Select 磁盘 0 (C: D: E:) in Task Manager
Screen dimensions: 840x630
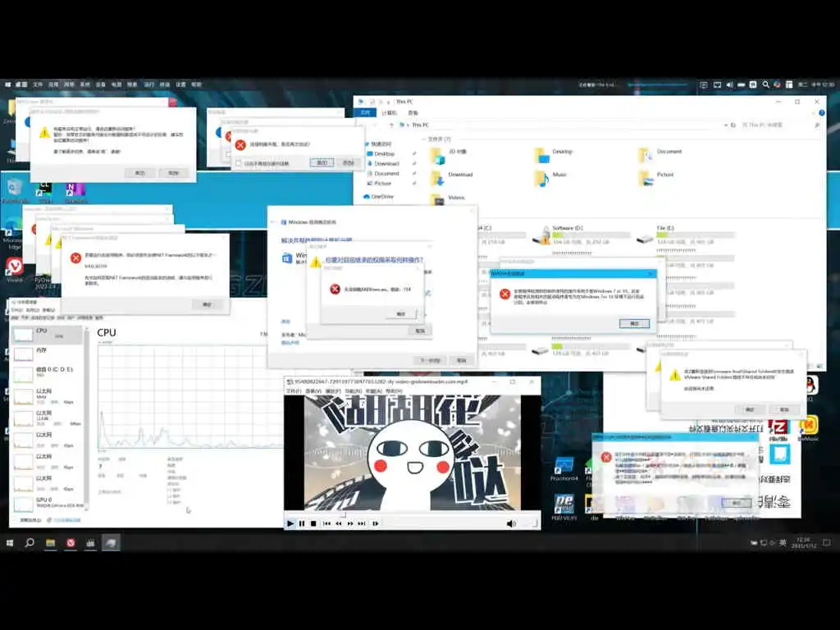(47, 373)
